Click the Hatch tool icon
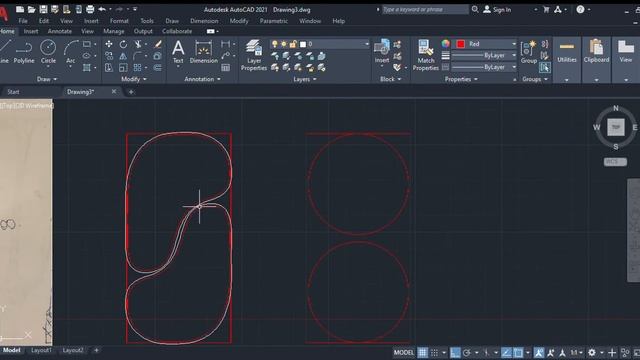Viewport: 640px width, 360px height. 87,67
